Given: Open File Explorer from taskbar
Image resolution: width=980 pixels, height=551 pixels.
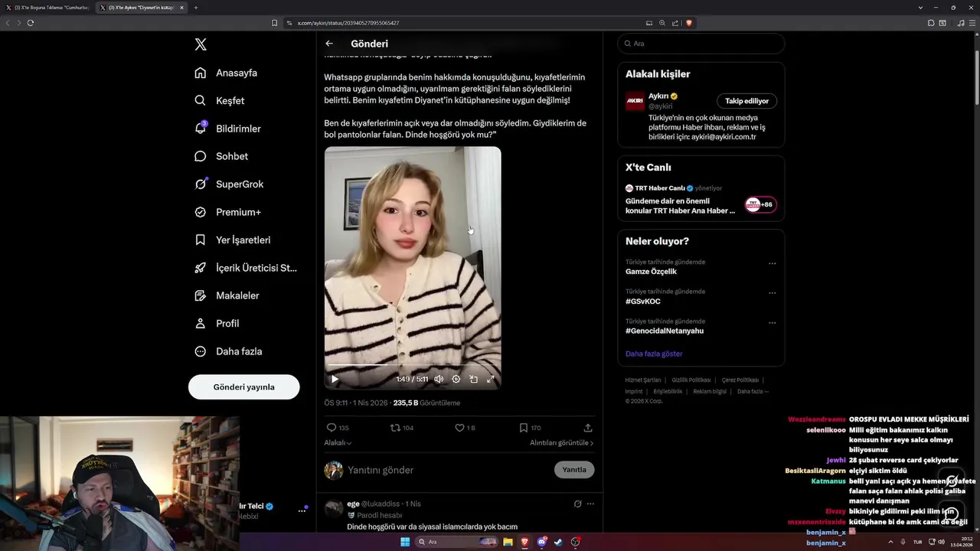Looking at the screenshot, I should pyautogui.click(x=508, y=542).
